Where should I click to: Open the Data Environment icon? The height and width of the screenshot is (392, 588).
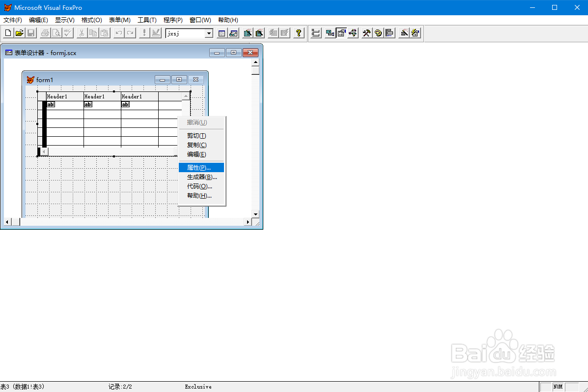pyautogui.click(x=330, y=33)
